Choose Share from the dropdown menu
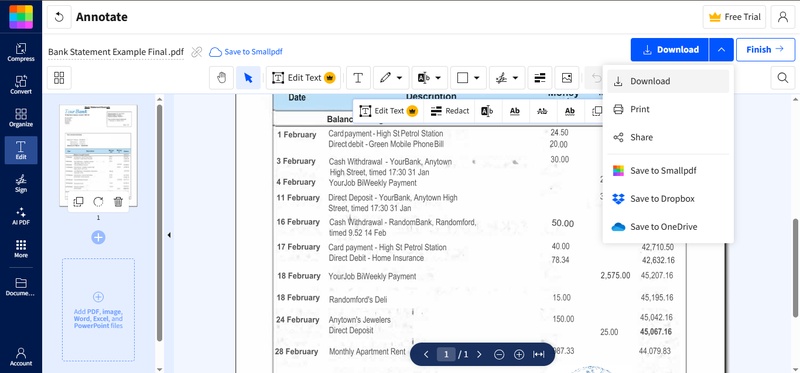The height and width of the screenshot is (373, 800). [668, 137]
